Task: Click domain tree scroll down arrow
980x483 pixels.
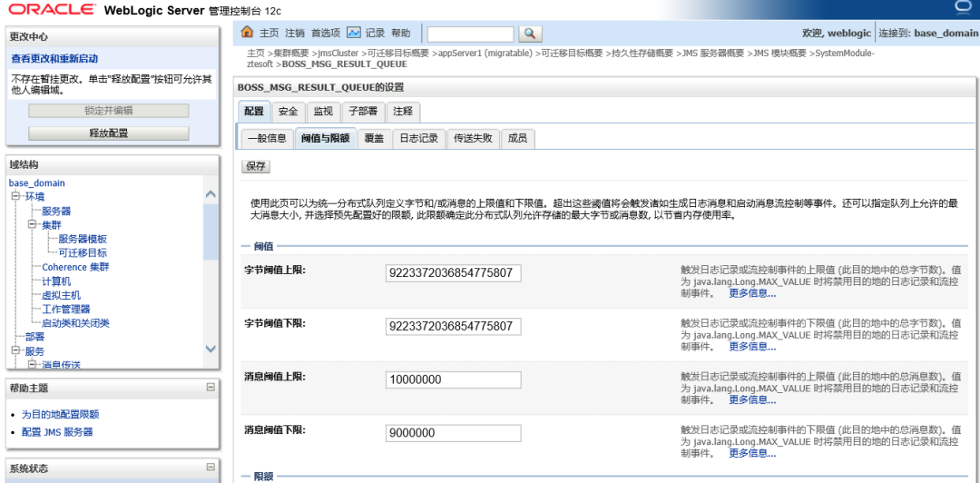Action: click(x=211, y=349)
